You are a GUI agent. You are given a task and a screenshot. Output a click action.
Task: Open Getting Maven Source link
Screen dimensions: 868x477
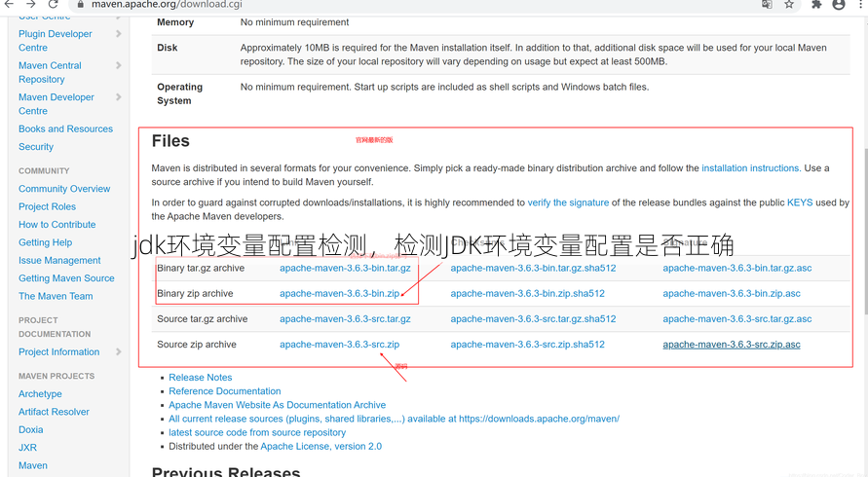(66, 278)
